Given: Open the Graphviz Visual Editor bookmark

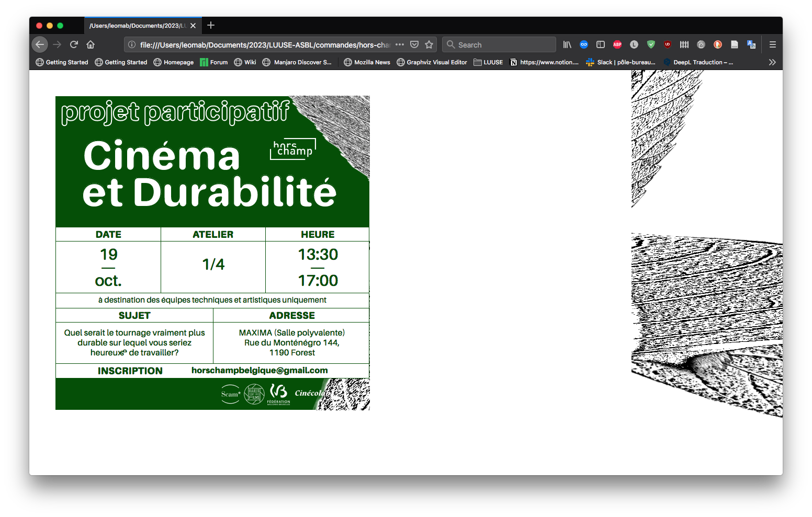Looking at the screenshot, I should (x=432, y=62).
